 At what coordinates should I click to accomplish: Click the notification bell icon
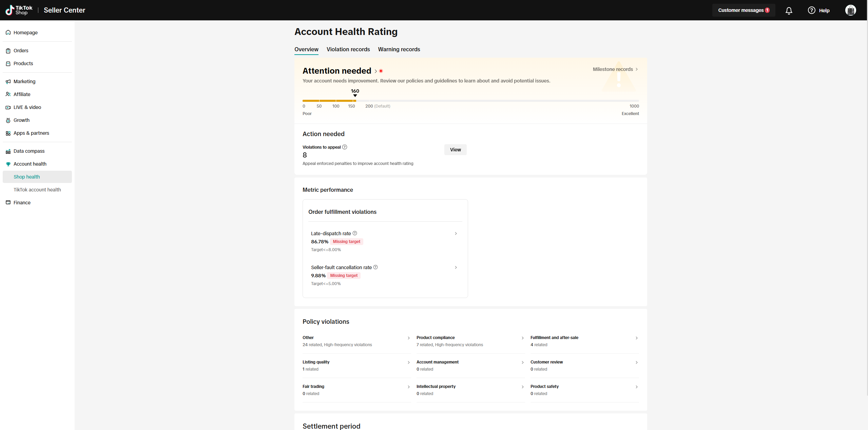(789, 11)
